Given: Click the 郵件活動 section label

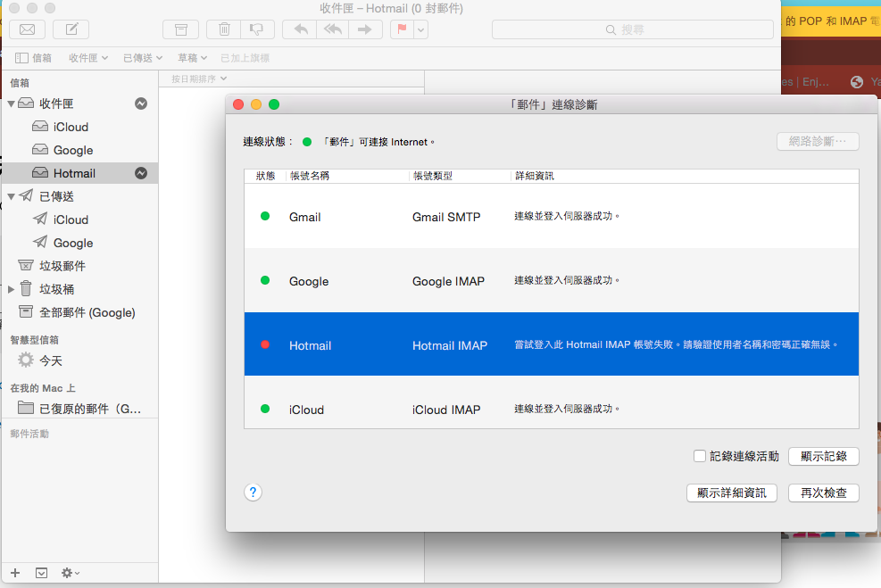Looking at the screenshot, I should pyautogui.click(x=29, y=434).
